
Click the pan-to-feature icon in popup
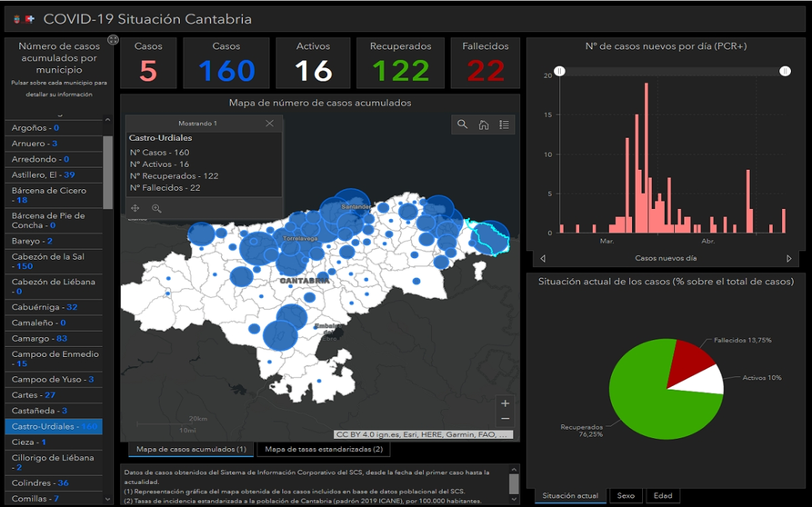tap(135, 208)
